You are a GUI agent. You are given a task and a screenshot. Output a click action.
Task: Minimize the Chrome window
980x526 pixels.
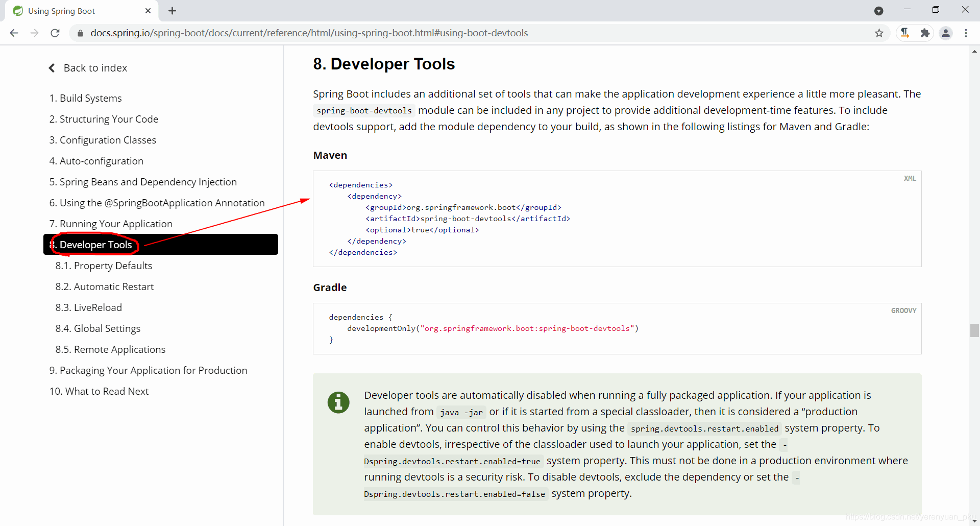(x=907, y=10)
